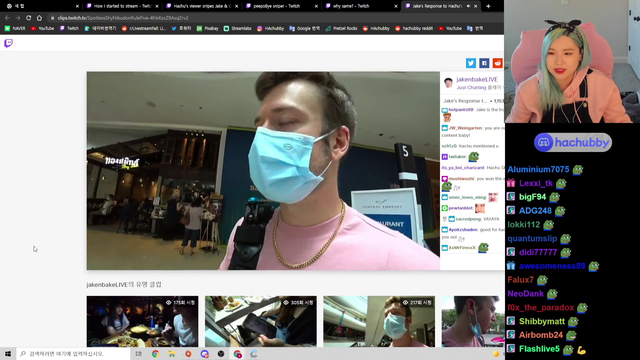Select chat user f0x_the_paradox
Screen dimensions: 640x360
tap(540, 308)
